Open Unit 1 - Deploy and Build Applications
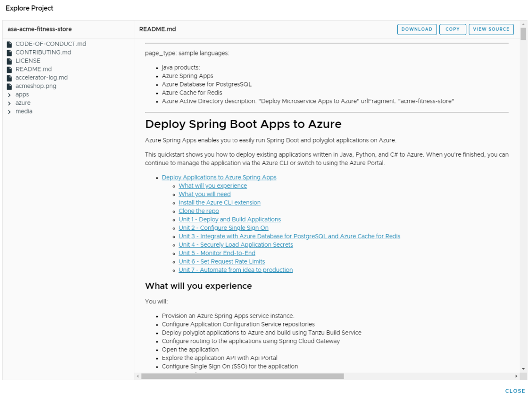Viewport: 532px width, 397px height. point(230,220)
